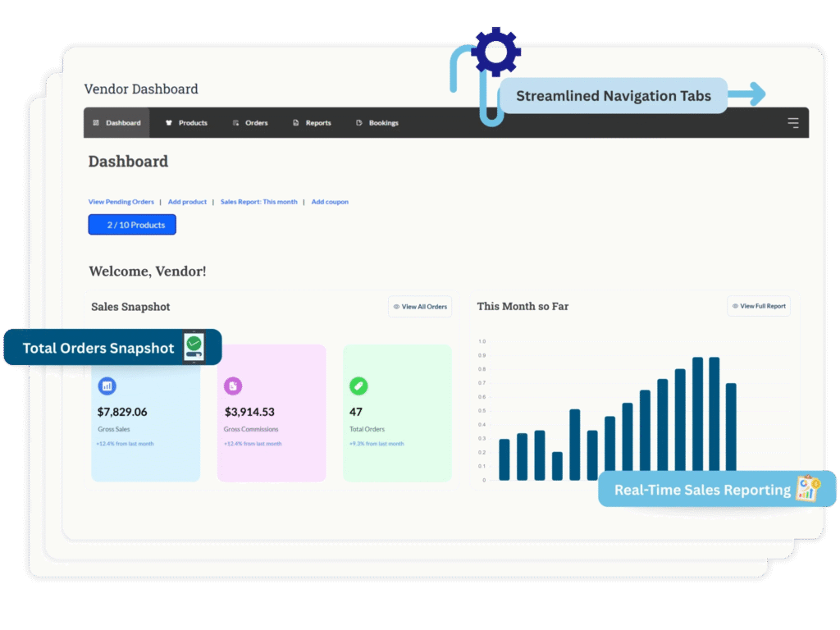
Task: Click the Gross Sales chart icon
Action: (107, 386)
